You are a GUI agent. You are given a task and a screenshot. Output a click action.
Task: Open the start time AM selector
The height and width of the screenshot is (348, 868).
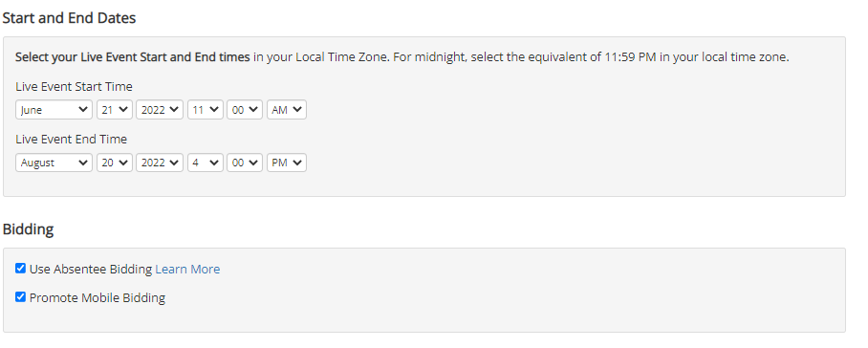pos(287,110)
